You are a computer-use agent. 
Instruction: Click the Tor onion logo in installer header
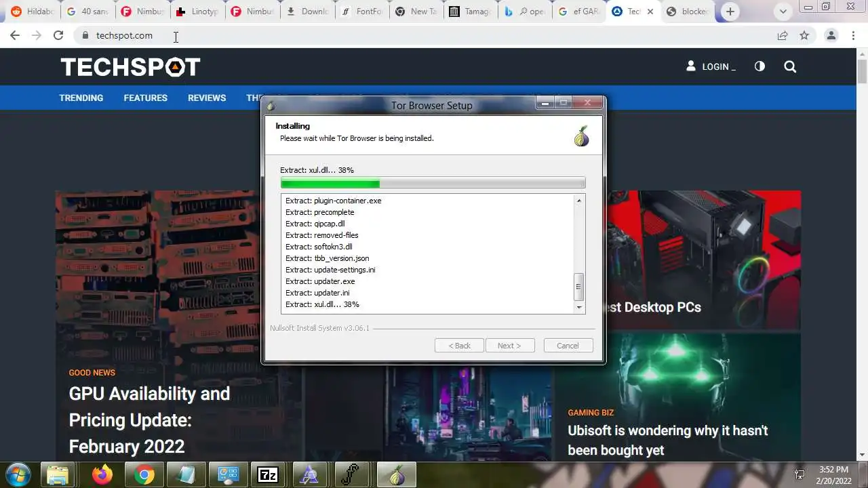[x=581, y=136]
